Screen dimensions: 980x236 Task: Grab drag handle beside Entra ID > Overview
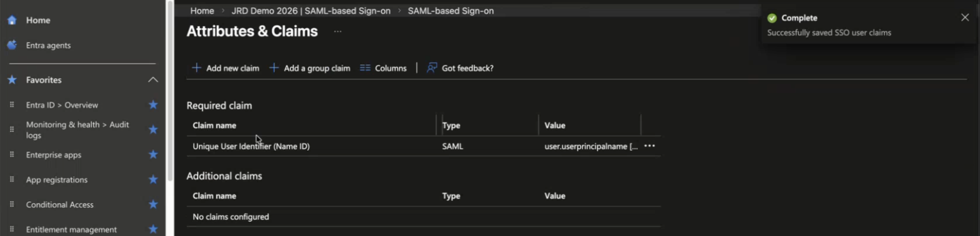[x=12, y=104]
